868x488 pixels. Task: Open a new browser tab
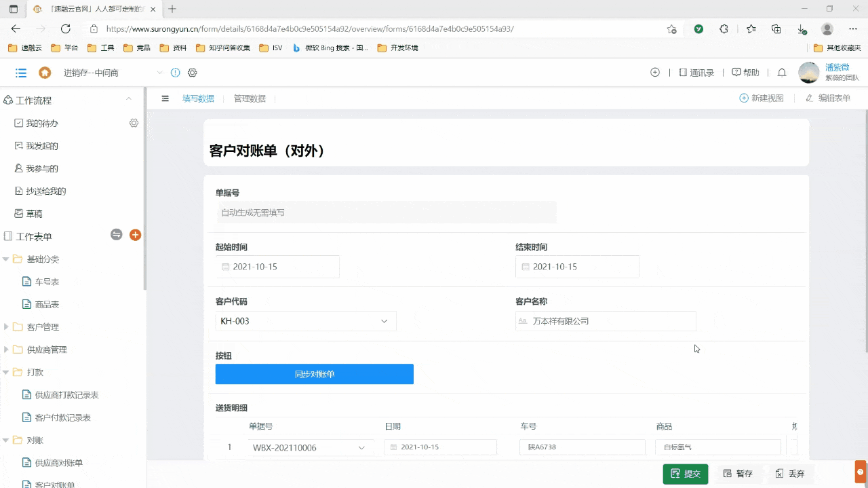[x=172, y=9]
